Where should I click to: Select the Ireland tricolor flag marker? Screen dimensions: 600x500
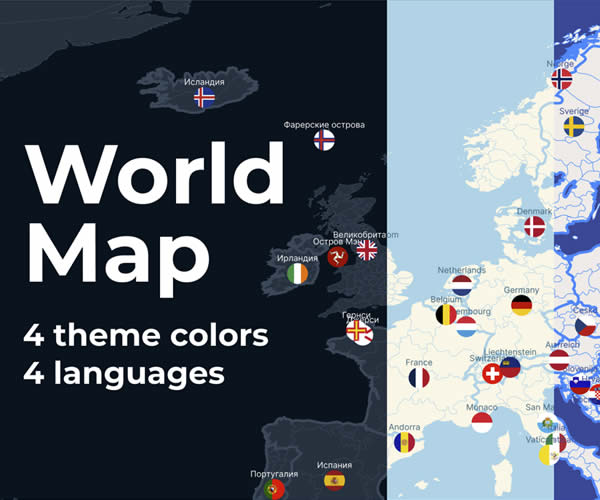(297, 272)
